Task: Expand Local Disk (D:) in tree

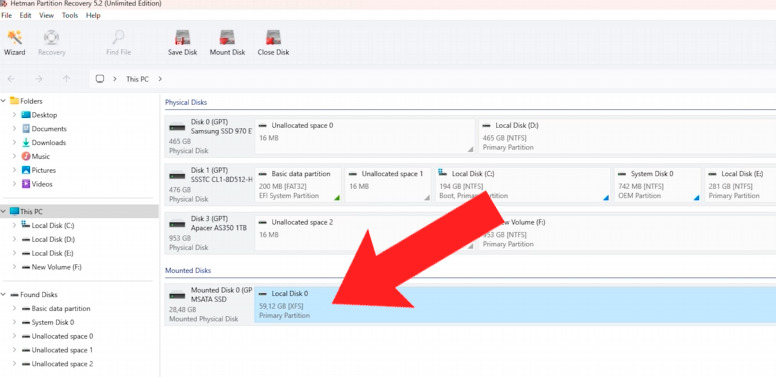Action: [14, 239]
